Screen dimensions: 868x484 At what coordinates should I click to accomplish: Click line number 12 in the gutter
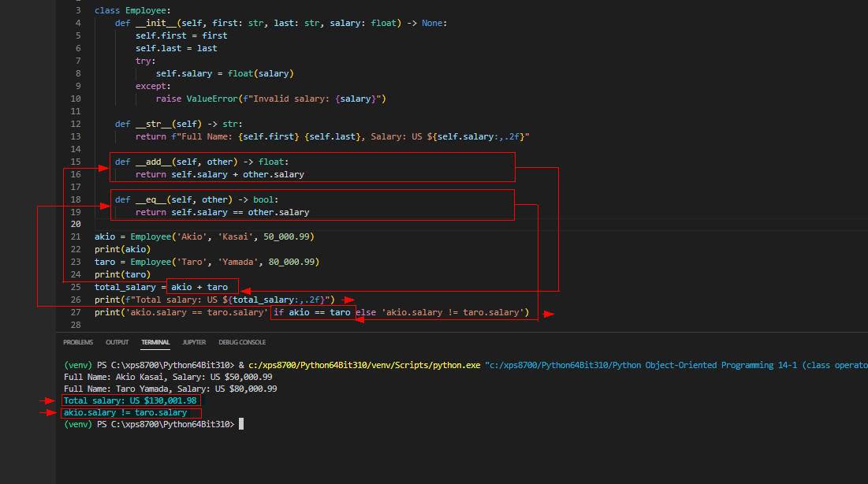pos(76,124)
